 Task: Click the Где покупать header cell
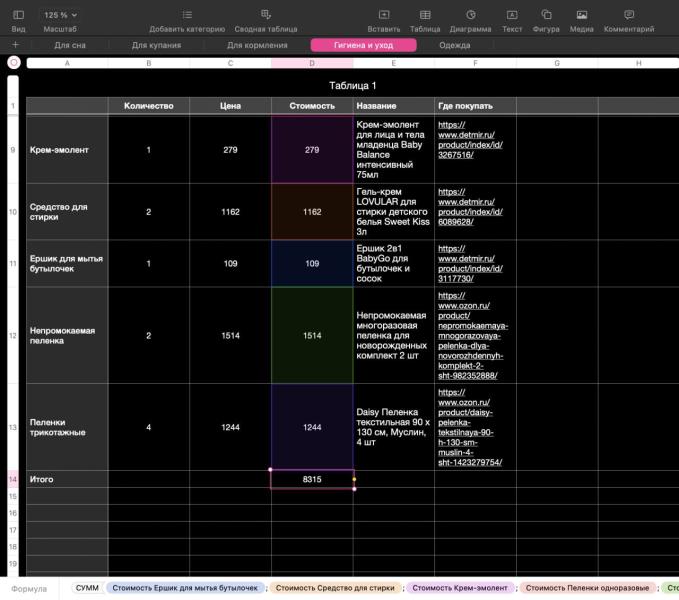475,106
